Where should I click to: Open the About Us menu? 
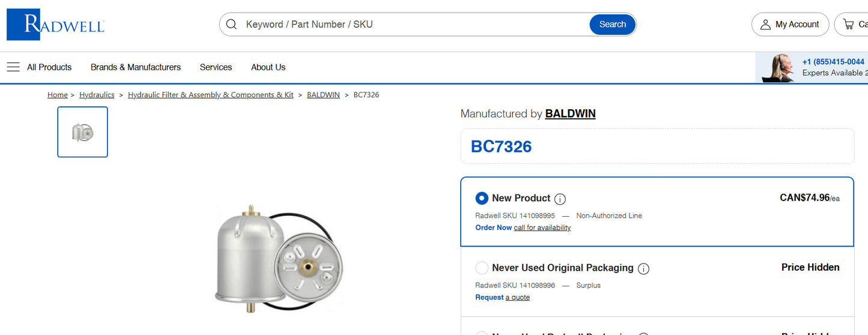tap(268, 67)
